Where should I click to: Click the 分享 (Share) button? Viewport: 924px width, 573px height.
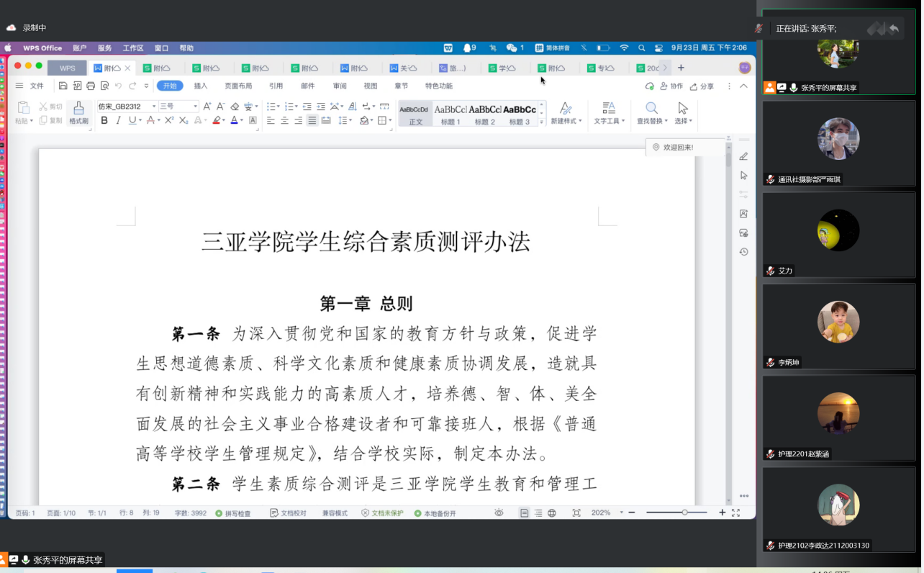[x=702, y=86]
